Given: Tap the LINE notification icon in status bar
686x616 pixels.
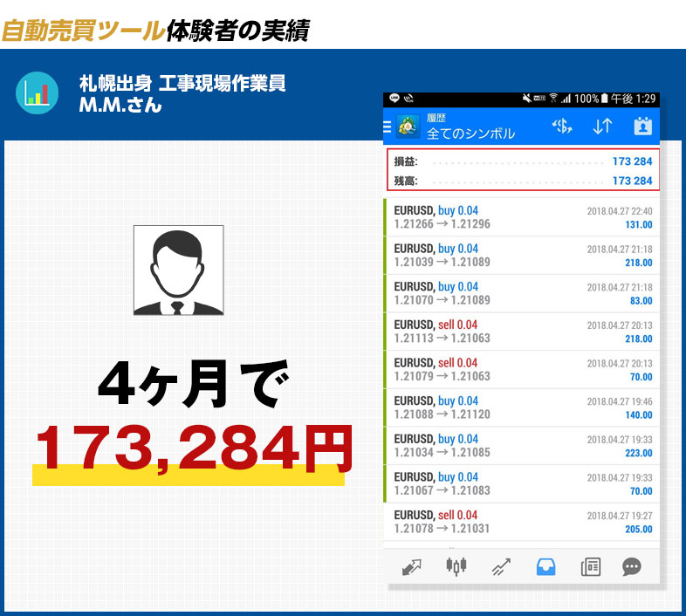Looking at the screenshot, I should click(x=394, y=99).
